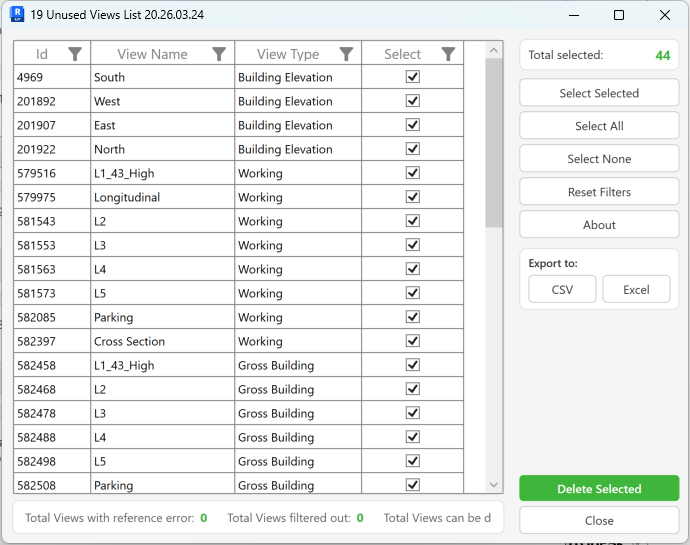Export the list to Excel
The width and height of the screenshot is (690, 545).
(x=636, y=289)
